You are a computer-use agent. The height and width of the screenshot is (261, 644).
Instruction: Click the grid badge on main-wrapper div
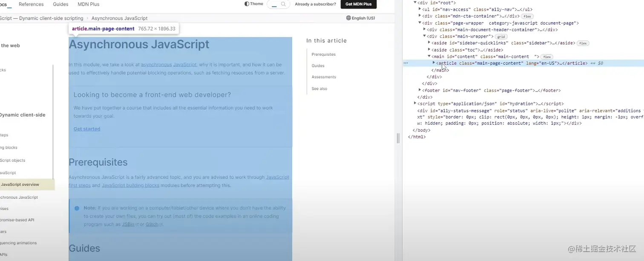point(501,37)
